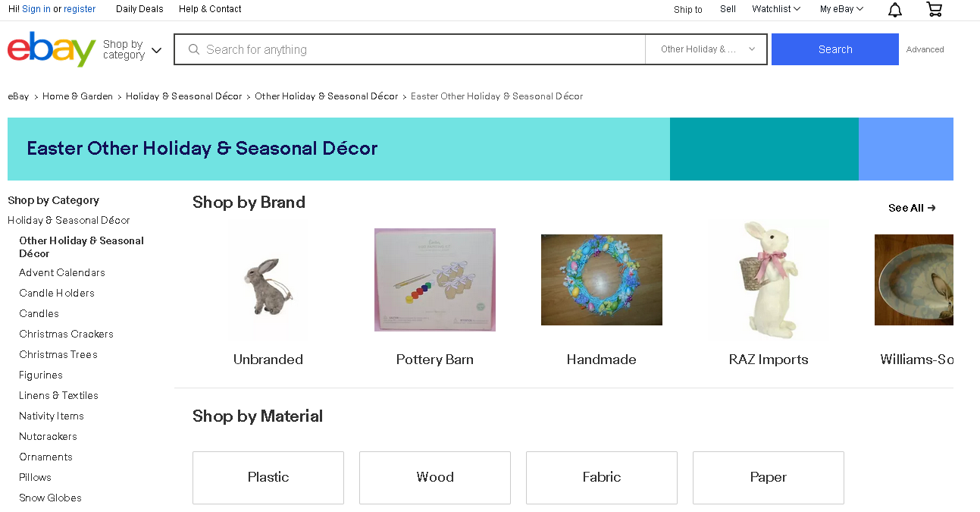The image size is (980, 512).
Task: Expand the Watchlist dropdown
Action: tap(775, 9)
